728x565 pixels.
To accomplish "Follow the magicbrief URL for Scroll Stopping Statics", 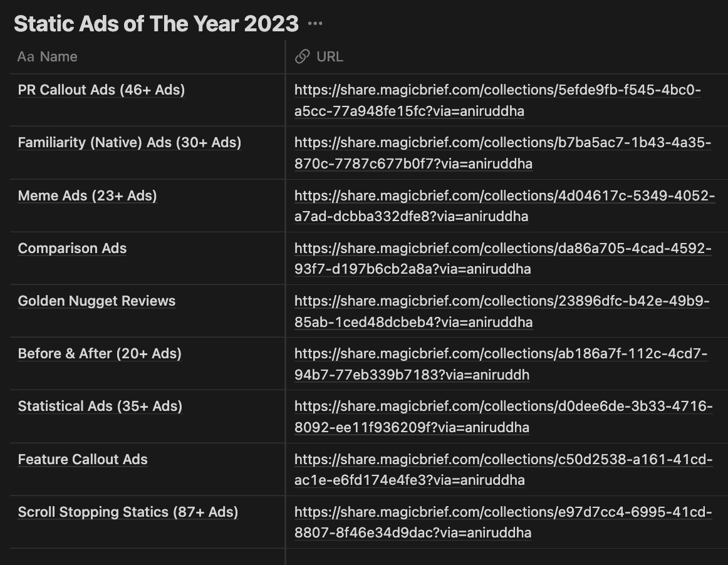I will point(503,522).
